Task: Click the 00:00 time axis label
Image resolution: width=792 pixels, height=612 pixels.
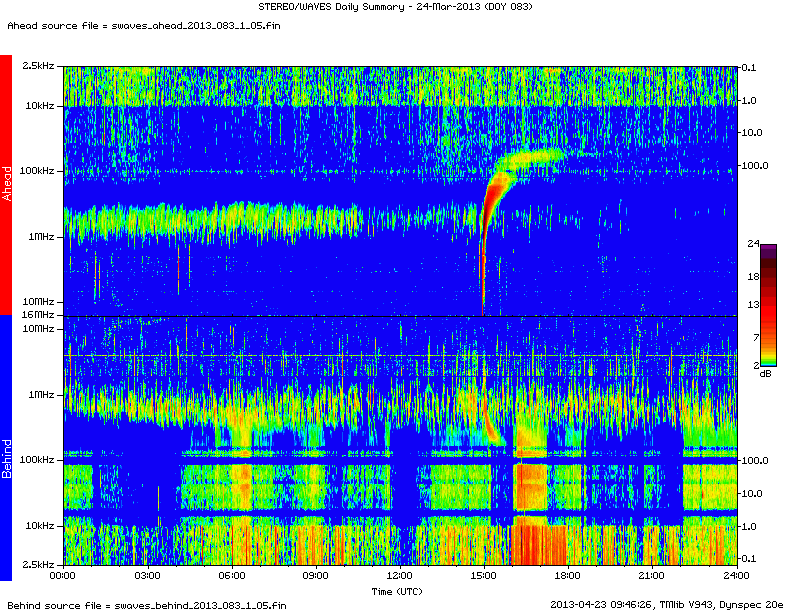Action: point(63,576)
